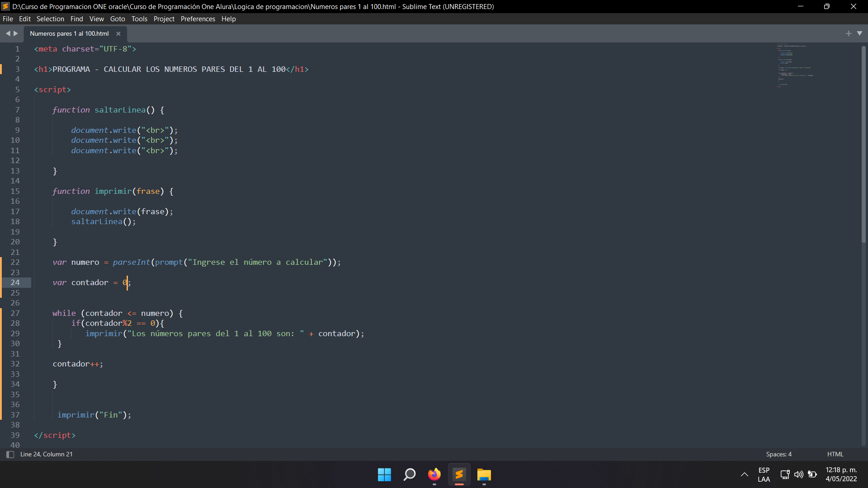Click the h1 heading text on line 3
The height and width of the screenshot is (488, 868).
(169, 69)
